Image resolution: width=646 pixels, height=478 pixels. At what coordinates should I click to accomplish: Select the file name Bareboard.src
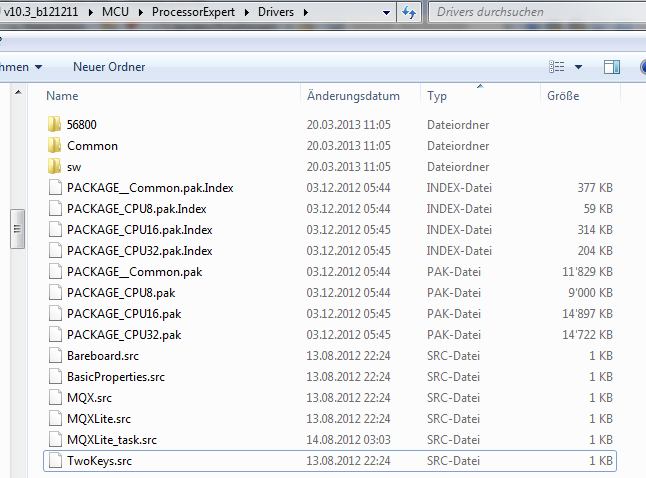(x=103, y=356)
